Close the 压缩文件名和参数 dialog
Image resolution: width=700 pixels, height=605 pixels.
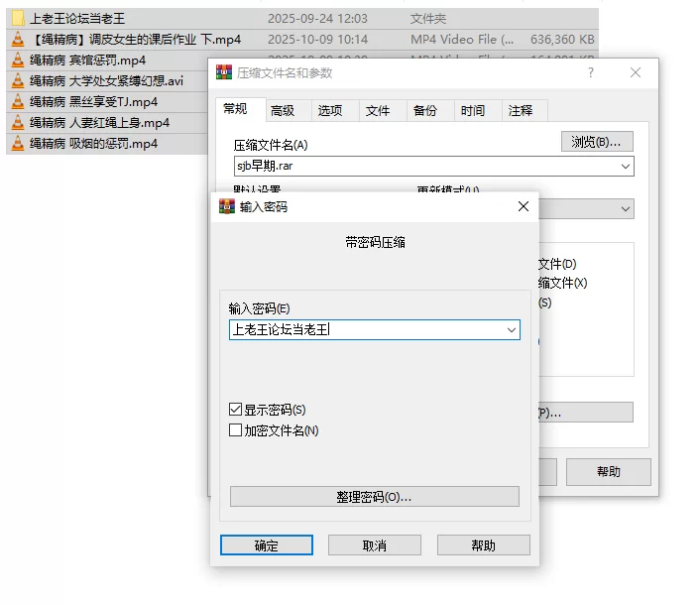pyautogui.click(x=636, y=72)
